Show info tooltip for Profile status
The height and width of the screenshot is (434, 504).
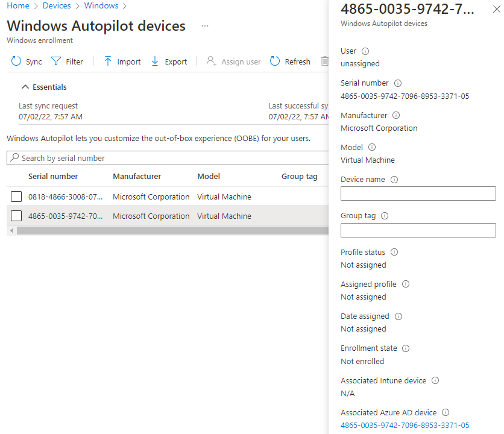[394, 252]
